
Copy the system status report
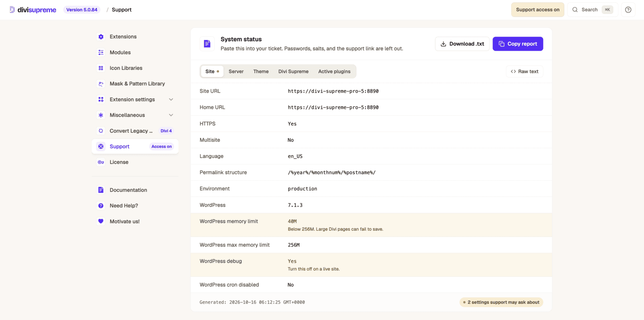pyautogui.click(x=518, y=44)
